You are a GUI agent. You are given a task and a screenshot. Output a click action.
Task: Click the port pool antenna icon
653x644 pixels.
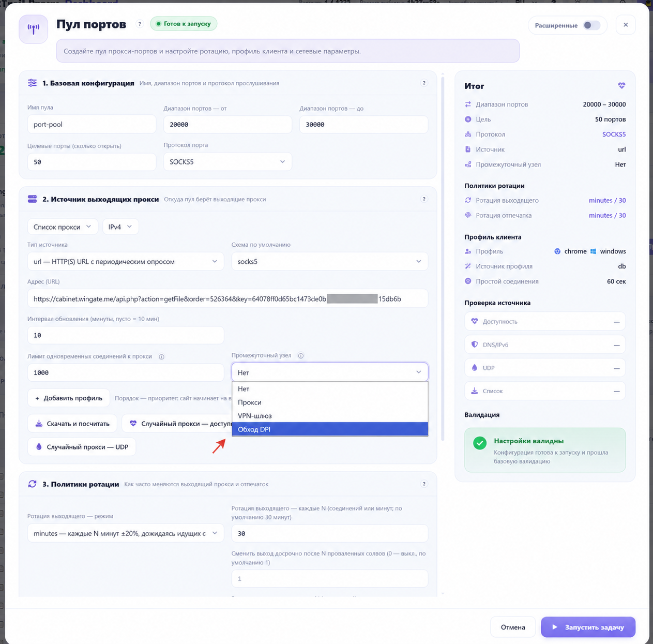pos(34,29)
